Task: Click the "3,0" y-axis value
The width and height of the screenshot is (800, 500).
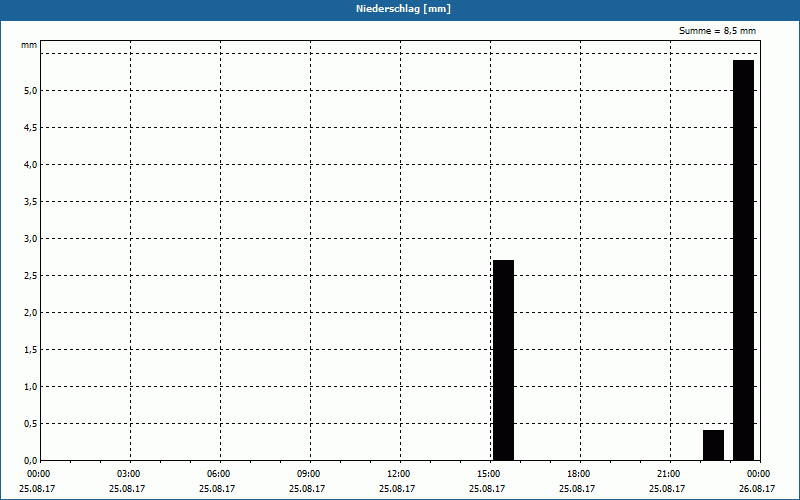Action: coord(31,239)
